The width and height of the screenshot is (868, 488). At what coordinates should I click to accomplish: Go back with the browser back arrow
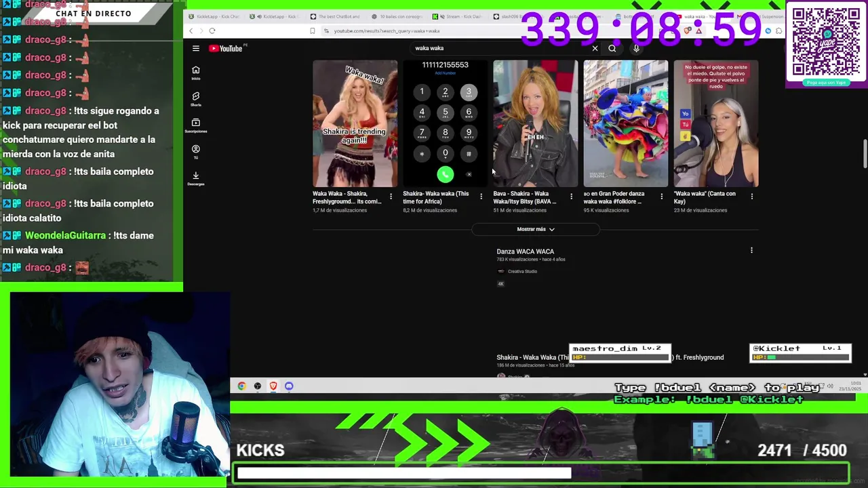(191, 30)
